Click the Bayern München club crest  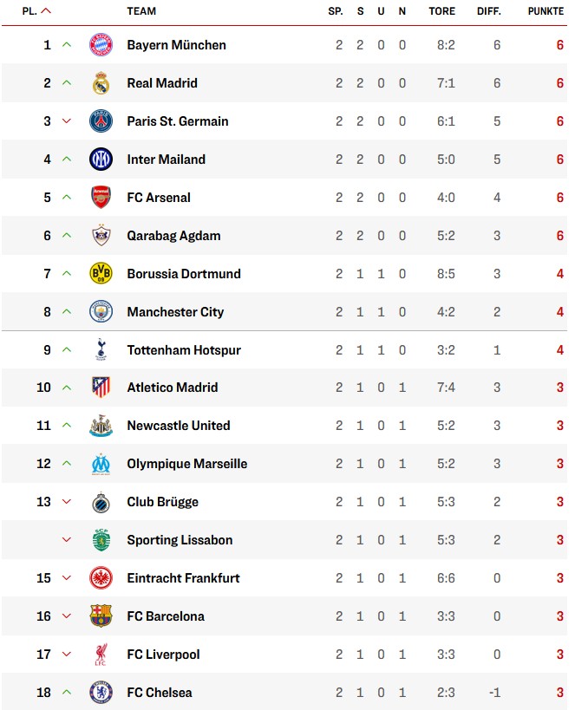(101, 45)
